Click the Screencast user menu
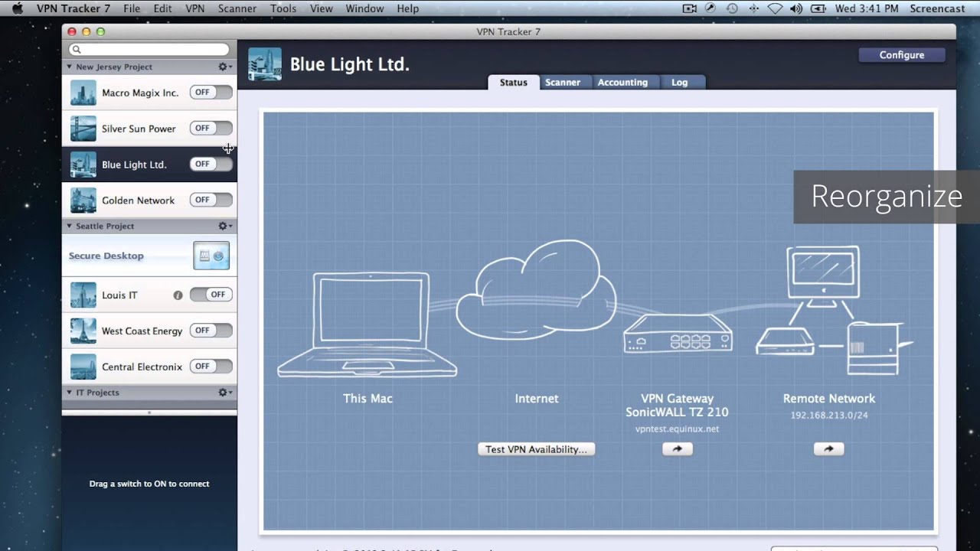 [937, 8]
